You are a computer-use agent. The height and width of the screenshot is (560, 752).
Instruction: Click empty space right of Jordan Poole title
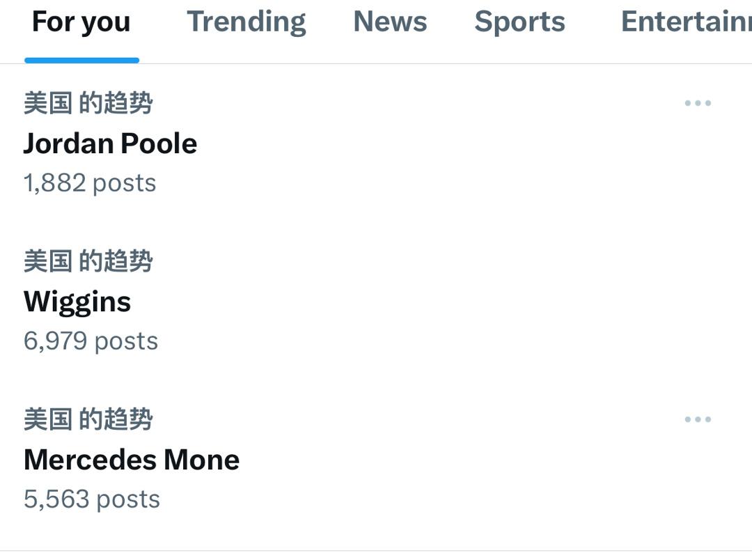453,143
